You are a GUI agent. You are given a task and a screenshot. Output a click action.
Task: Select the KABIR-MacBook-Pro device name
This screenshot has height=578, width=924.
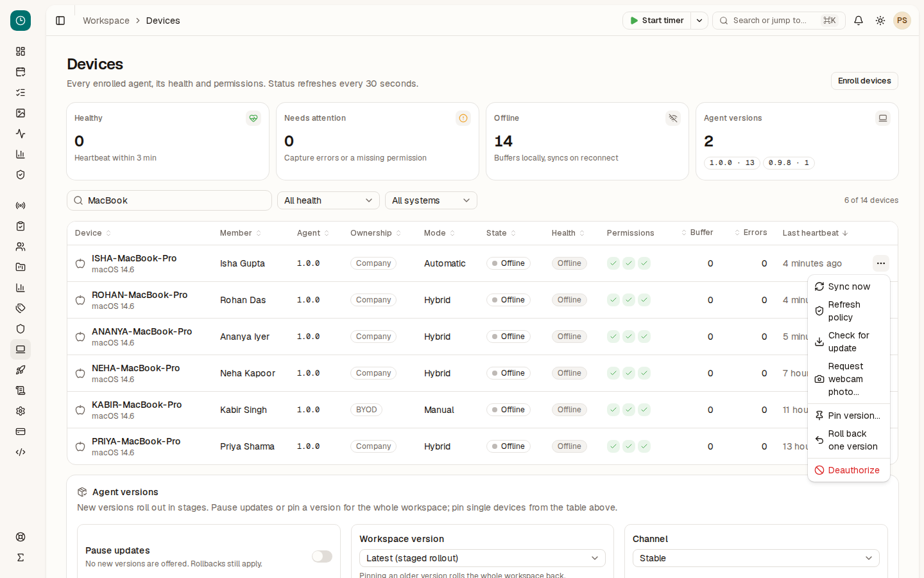tap(137, 405)
